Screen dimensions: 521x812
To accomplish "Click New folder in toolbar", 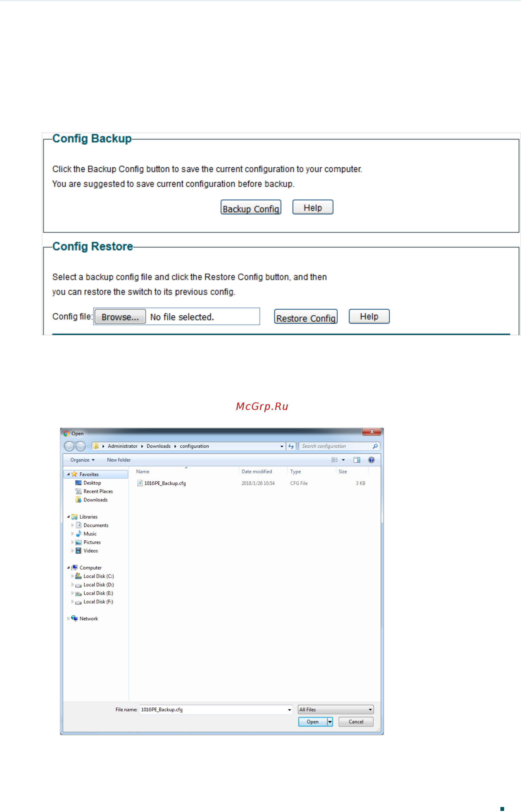I will click(119, 460).
